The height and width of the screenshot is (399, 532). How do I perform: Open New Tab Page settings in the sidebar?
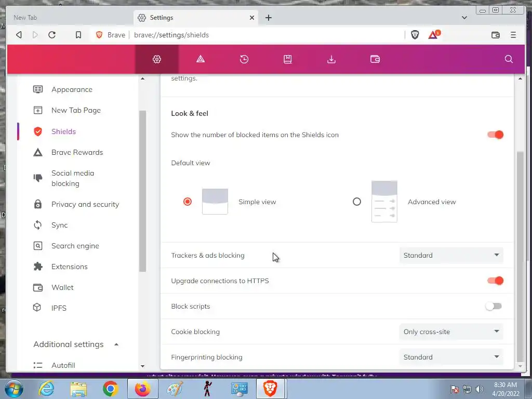76,110
